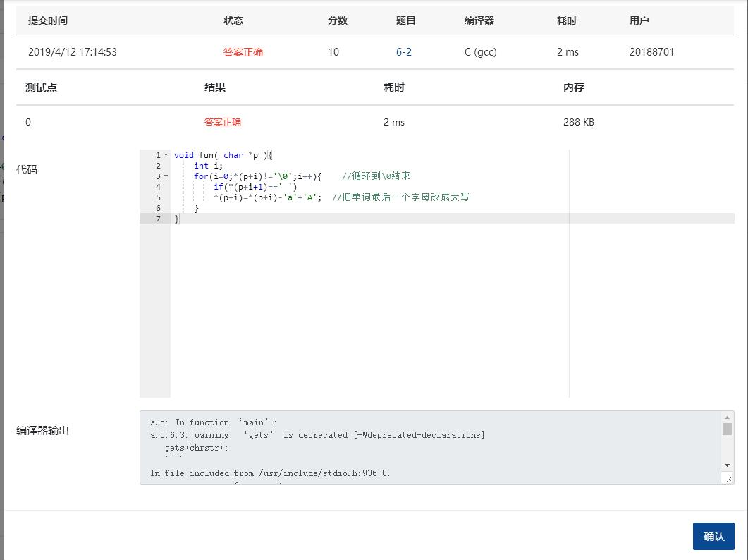Click the submission time 2019/4/12 17:14:53

point(73,52)
